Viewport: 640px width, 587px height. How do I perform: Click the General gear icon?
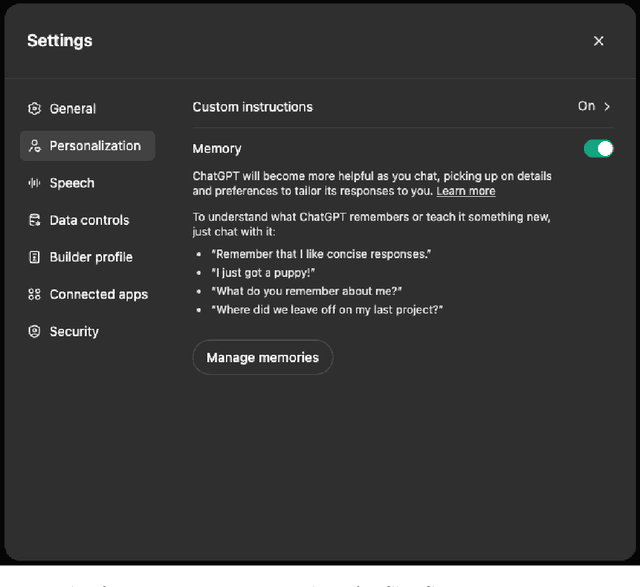coord(35,109)
